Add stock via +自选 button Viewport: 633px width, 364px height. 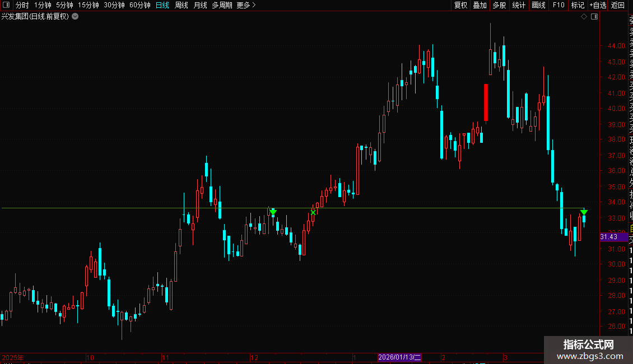click(x=598, y=5)
